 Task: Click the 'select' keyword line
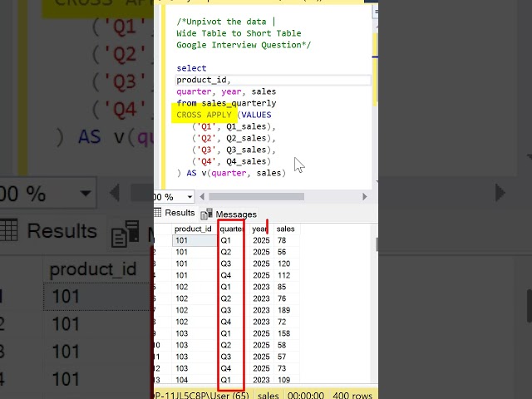(191, 68)
